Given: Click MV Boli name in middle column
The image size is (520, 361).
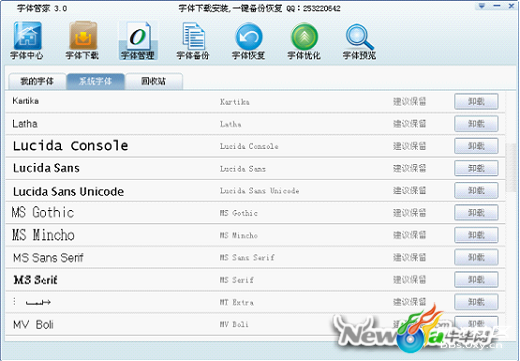Looking at the screenshot, I should [x=234, y=324].
